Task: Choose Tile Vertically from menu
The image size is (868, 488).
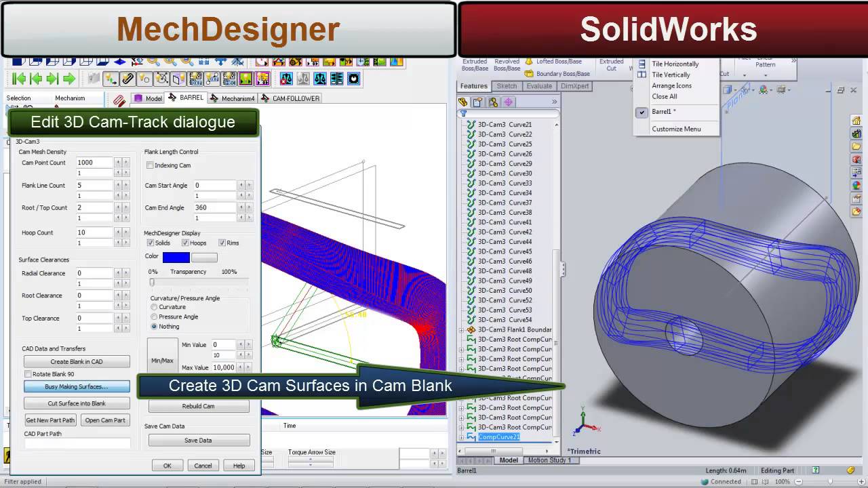Action: [x=671, y=75]
